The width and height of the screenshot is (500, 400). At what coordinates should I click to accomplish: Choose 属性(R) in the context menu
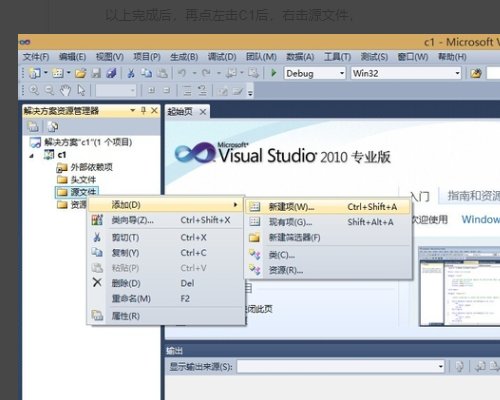coord(165,316)
